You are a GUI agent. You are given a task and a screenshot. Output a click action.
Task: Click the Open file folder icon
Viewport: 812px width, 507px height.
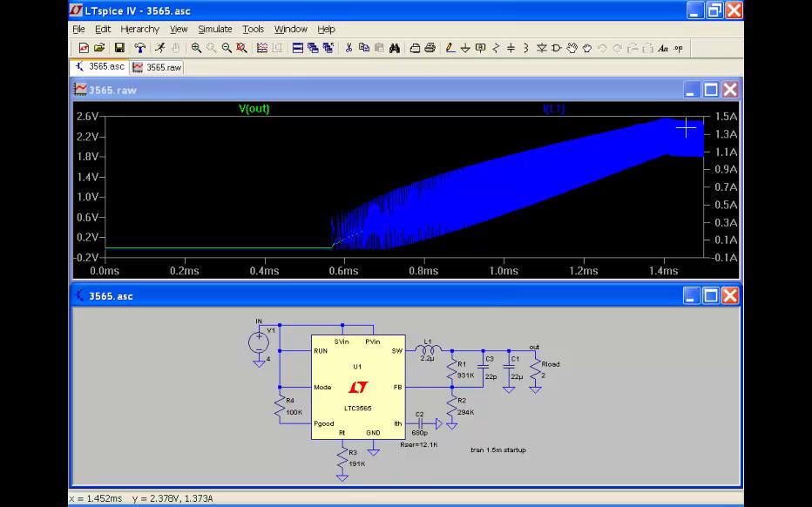(99, 49)
